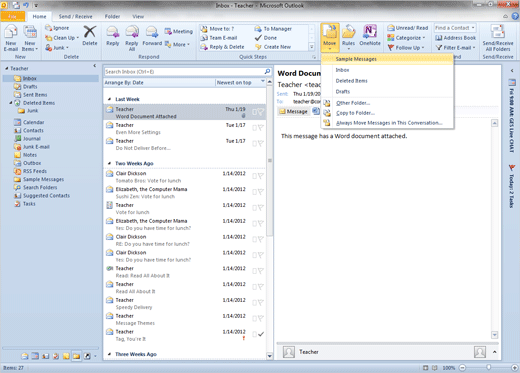Open the File tab
Viewport: 520px width, 373px height.
pyautogui.click(x=13, y=16)
